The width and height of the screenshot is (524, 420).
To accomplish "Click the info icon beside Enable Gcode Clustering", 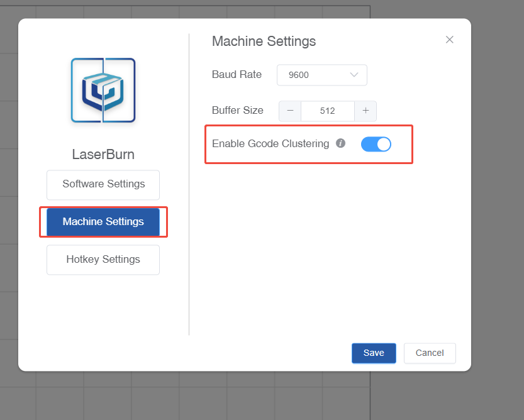I will coord(340,143).
